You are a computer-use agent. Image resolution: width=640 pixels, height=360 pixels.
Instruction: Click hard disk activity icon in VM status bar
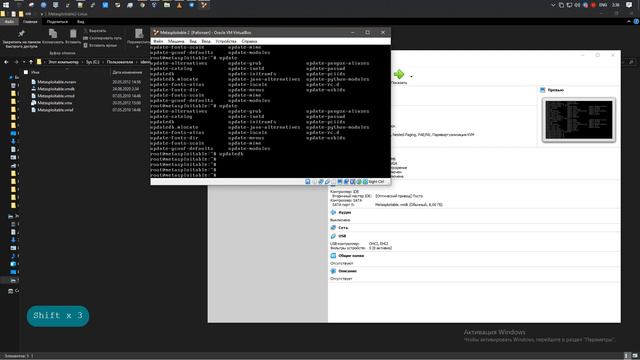[308, 182]
